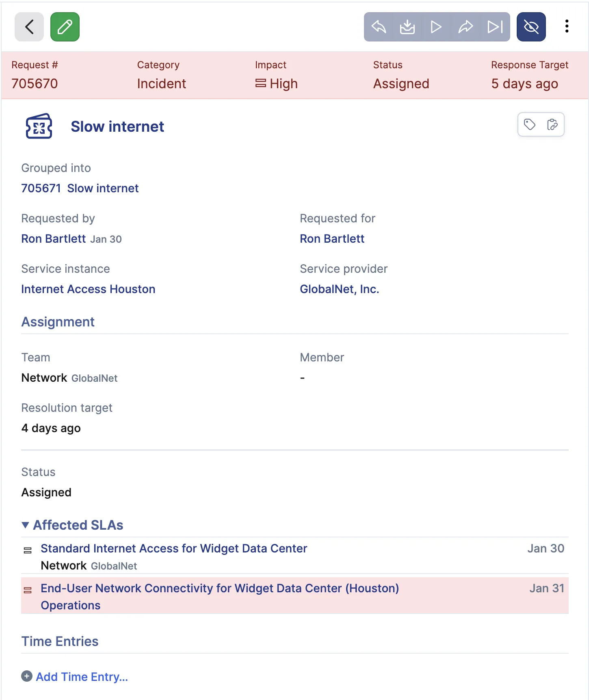This screenshot has height=700, width=589.
Task: Click the skip-to-end icon
Action: point(495,27)
